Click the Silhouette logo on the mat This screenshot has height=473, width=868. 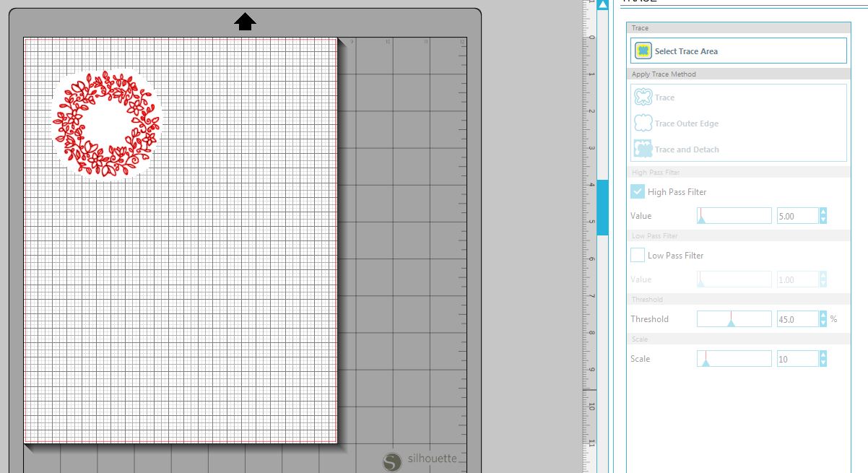[392, 461]
